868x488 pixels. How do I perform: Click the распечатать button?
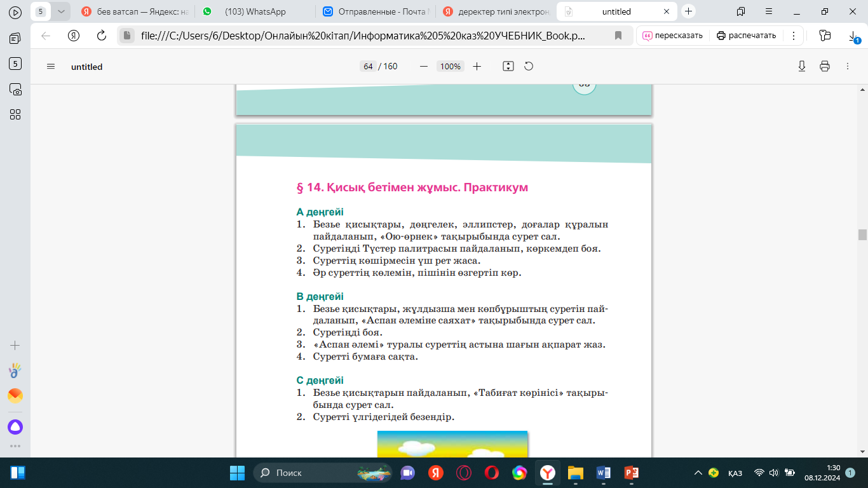point(747,36)
